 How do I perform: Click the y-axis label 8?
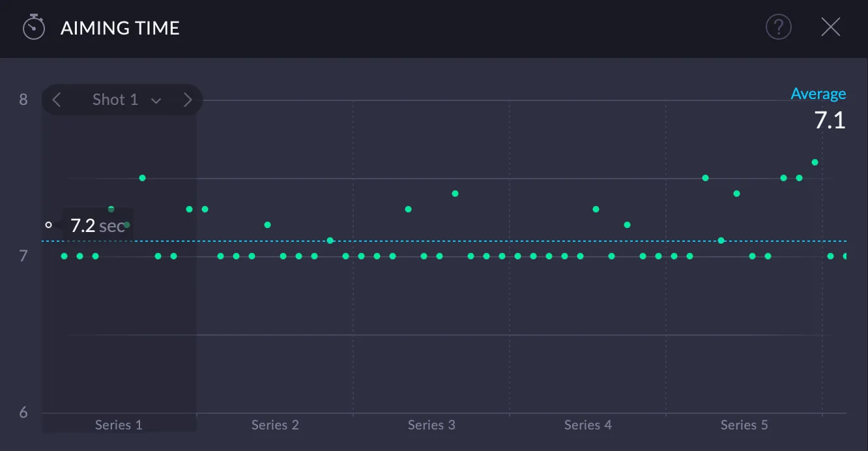coord(23,99)
